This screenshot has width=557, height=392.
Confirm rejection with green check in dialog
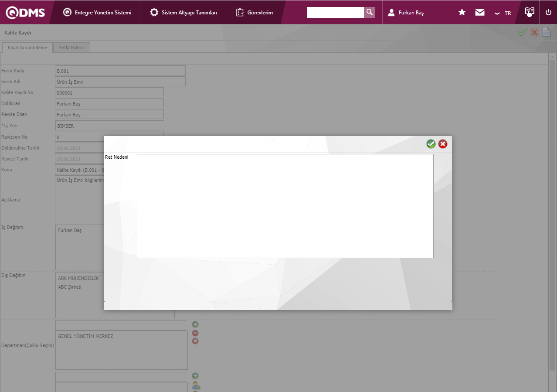tap(431, 144)
